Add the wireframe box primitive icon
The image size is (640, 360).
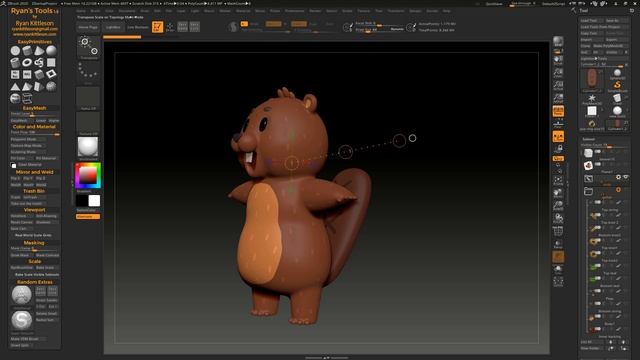[x=27, y=98]
